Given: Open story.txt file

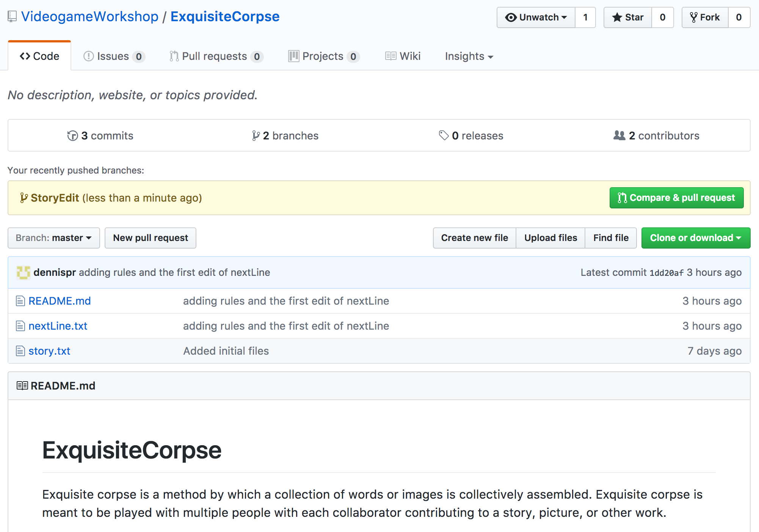Looking at the screenshot, I should [49, 351].
